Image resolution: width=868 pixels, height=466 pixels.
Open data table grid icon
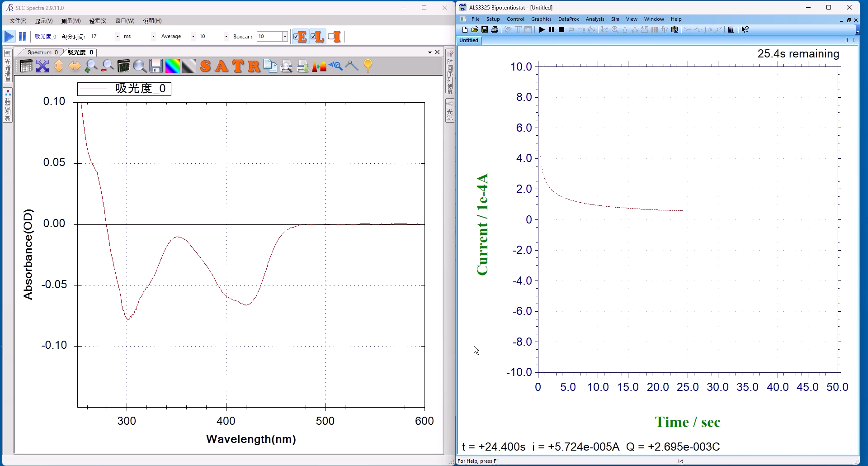tap(26, 66)
